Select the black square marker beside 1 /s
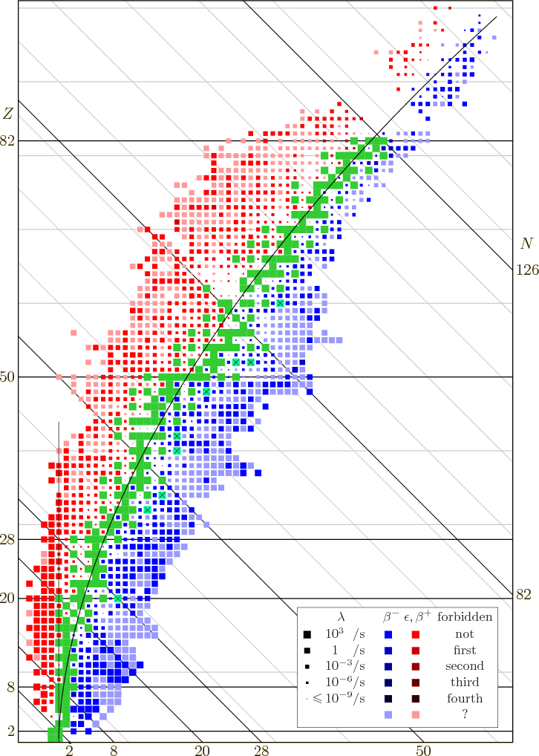The image size is (539, 756). coord(306,651)
